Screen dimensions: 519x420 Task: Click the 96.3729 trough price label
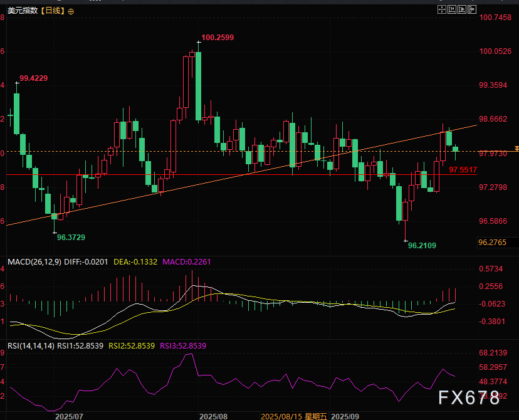tap(71, 237)
